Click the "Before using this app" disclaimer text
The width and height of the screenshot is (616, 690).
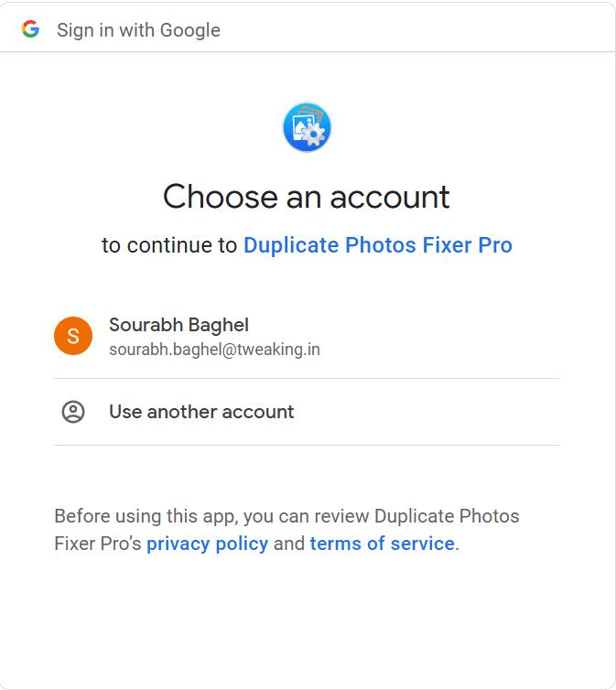[211, 516]
